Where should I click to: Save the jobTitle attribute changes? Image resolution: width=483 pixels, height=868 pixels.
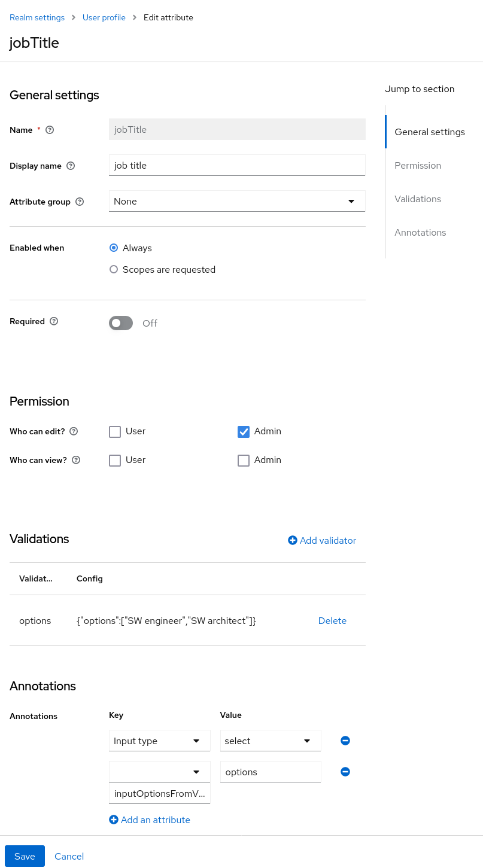coord(25,856)
